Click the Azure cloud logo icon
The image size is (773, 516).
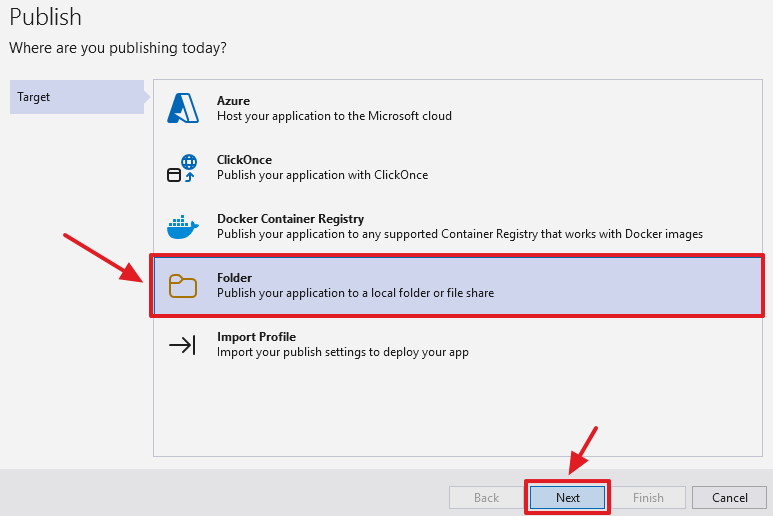point(183,108)
